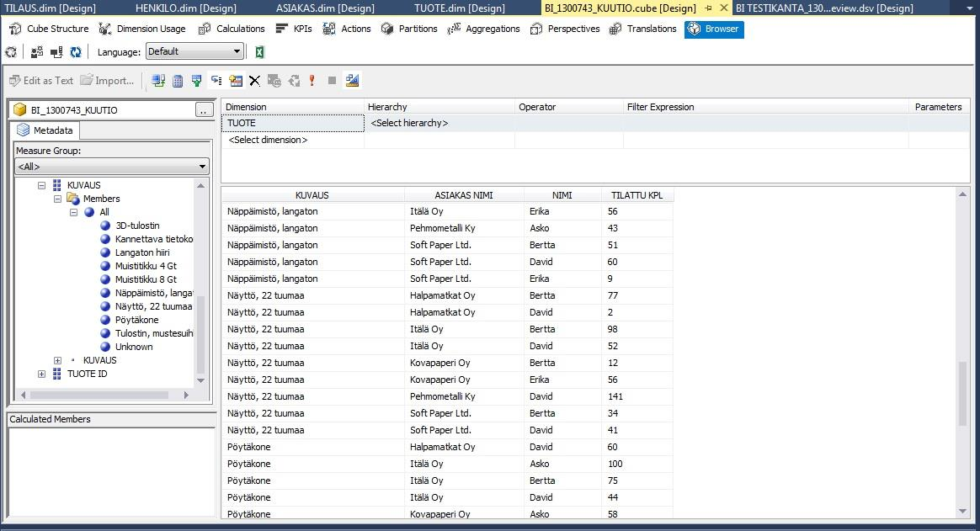Select the Metadata tab
The height and width of the screenshot is (531, 980).
[x=45, y=130]
